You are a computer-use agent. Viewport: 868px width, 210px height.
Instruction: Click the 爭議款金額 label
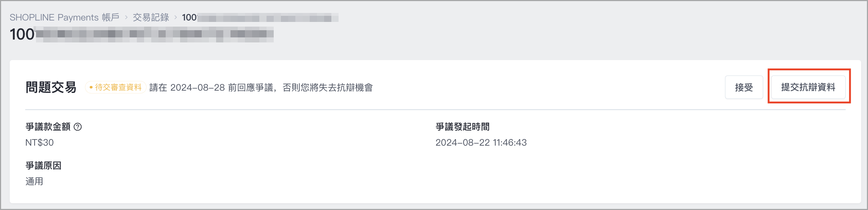pos(48,127)
